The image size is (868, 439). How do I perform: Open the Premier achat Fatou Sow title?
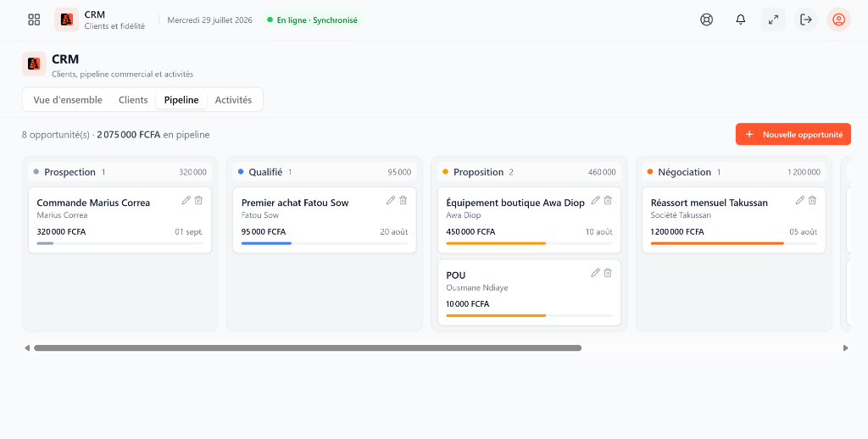coord(295,203)
